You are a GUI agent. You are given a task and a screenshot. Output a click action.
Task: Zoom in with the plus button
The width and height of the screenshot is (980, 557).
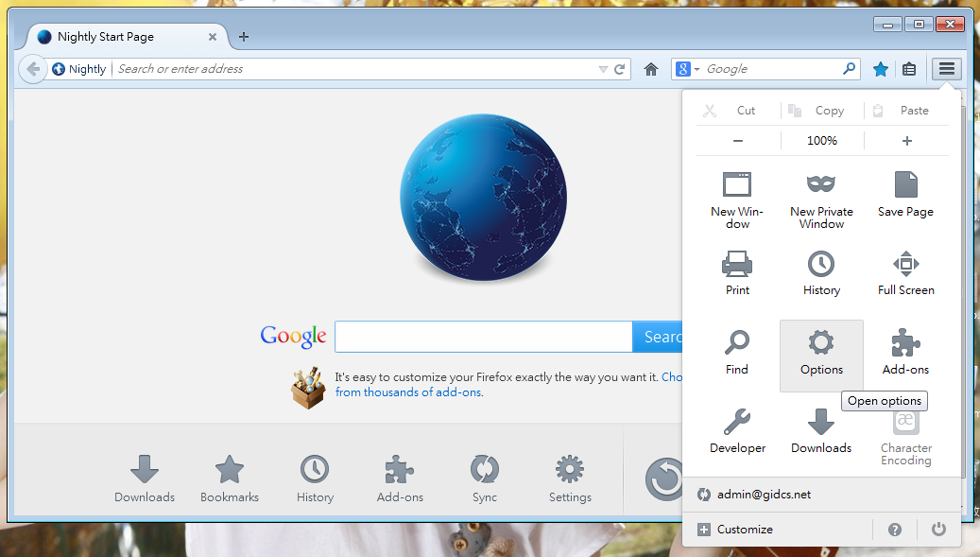[906, 141]
